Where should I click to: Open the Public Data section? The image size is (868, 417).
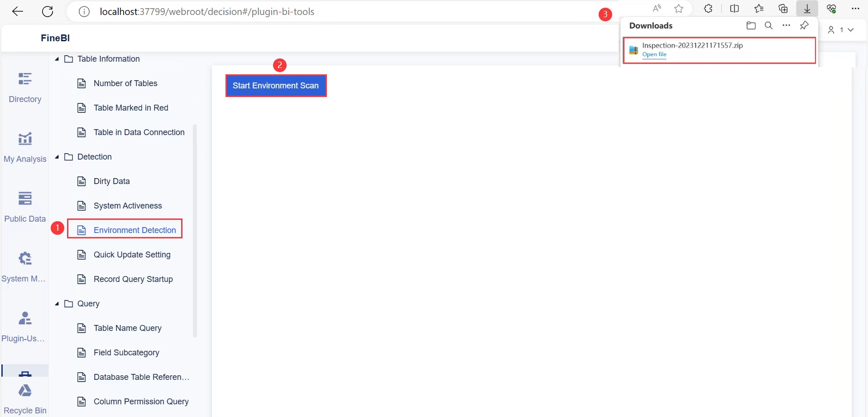(25, 207)
